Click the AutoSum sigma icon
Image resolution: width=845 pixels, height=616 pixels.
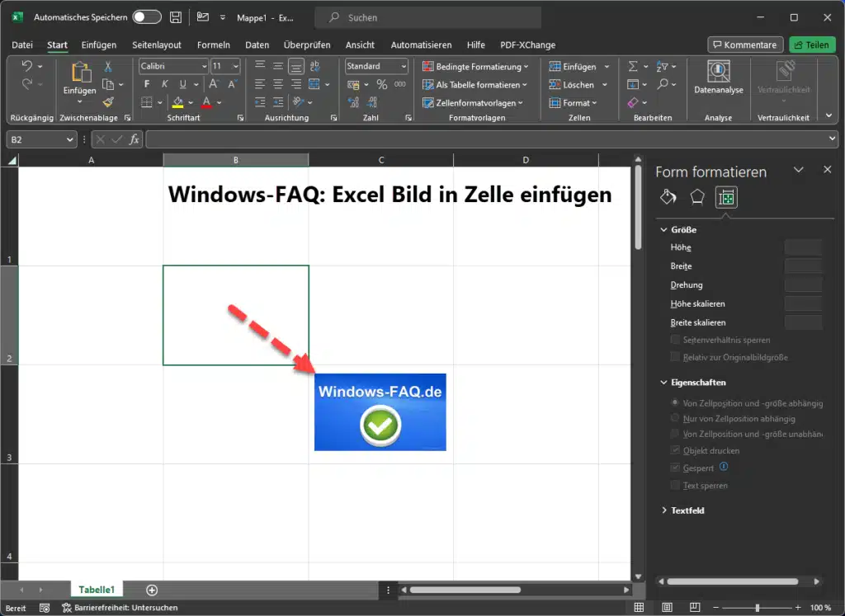633,66
